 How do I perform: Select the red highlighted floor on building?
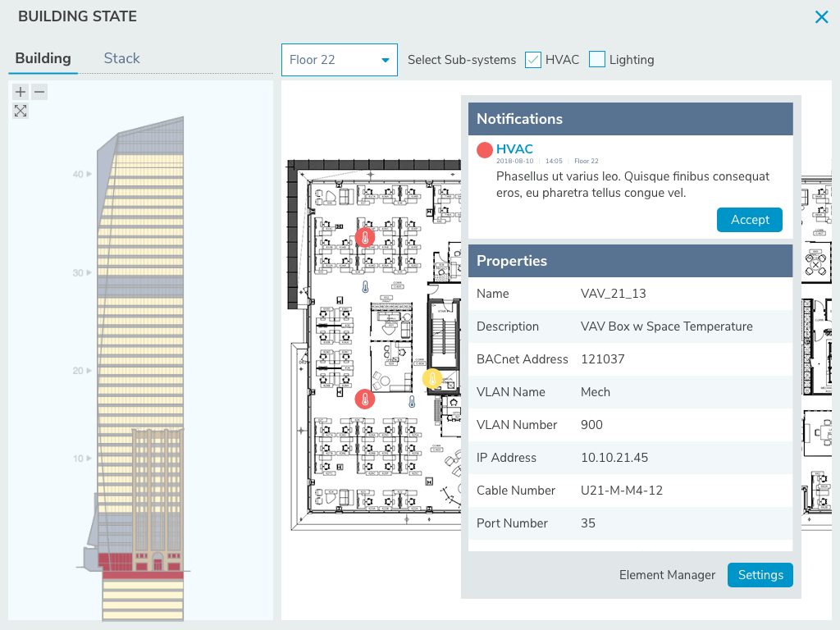click(143, 575)
